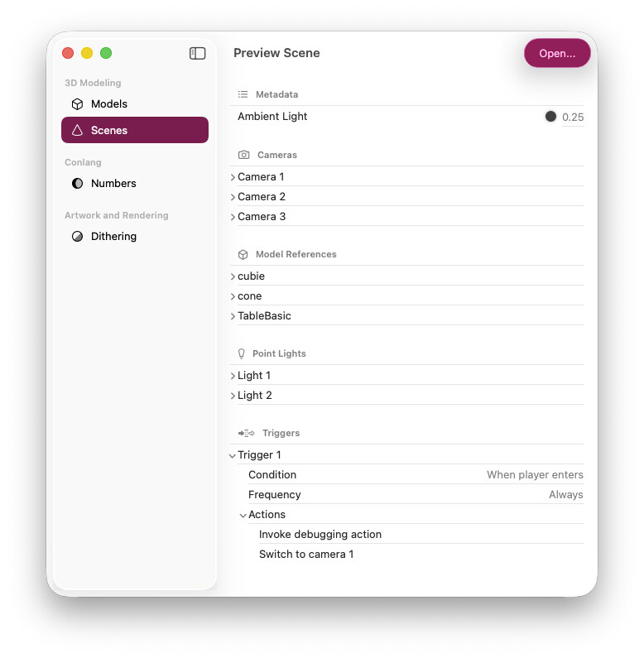Collapse the Actions group chevron

click(x=243, y=515)
